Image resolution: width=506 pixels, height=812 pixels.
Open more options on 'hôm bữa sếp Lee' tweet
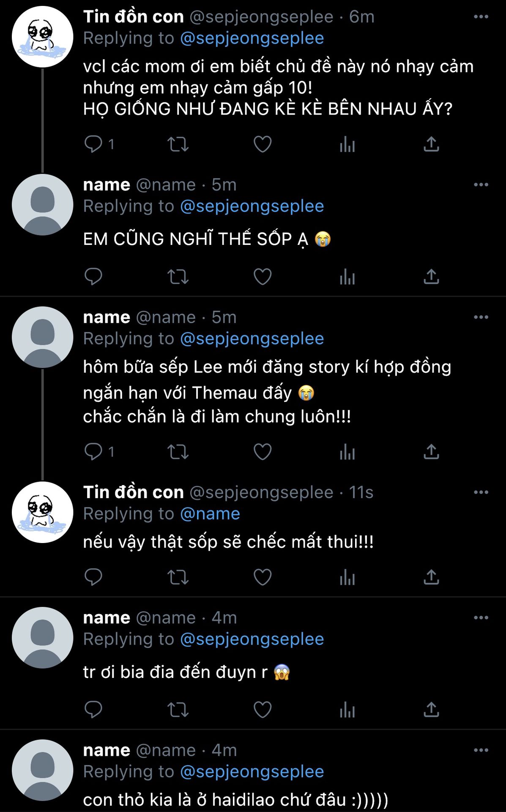tap(481, 317)
